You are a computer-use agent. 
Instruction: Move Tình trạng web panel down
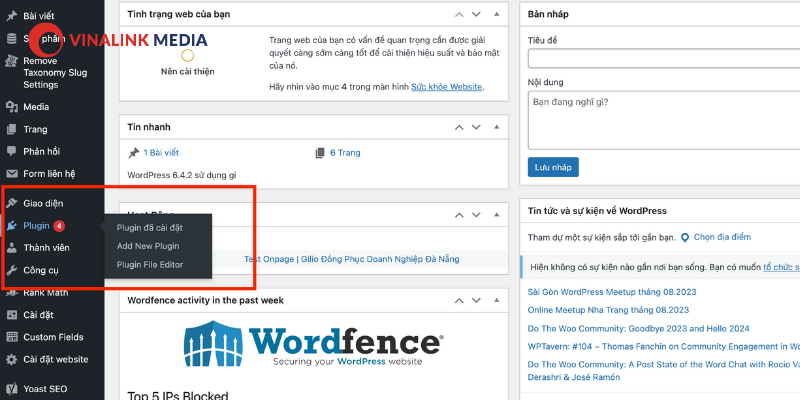click(476, 14)
